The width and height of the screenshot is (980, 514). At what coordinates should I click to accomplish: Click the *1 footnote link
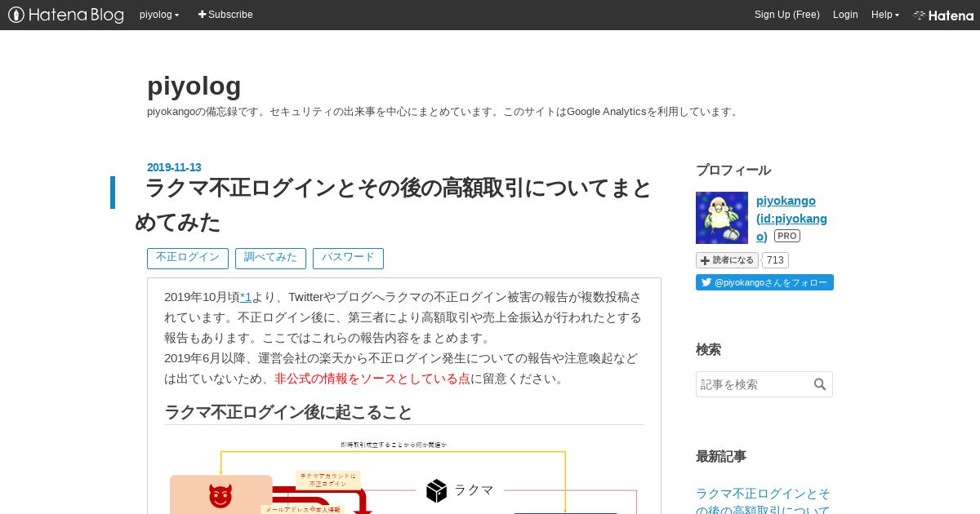point(245,297)
